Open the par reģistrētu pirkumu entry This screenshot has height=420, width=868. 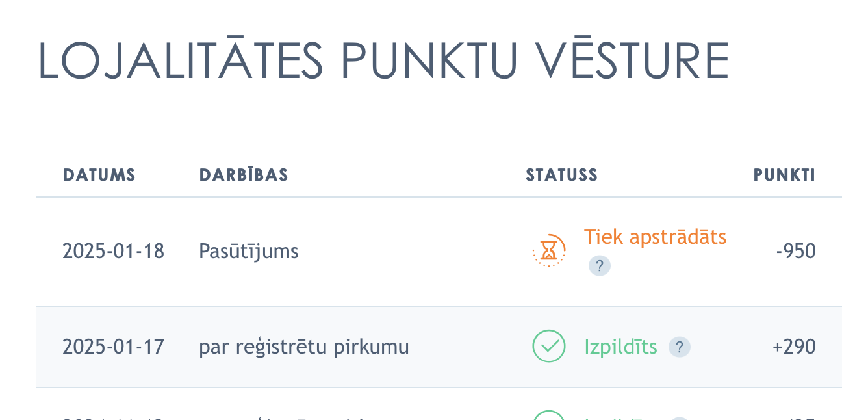point(304,347)
